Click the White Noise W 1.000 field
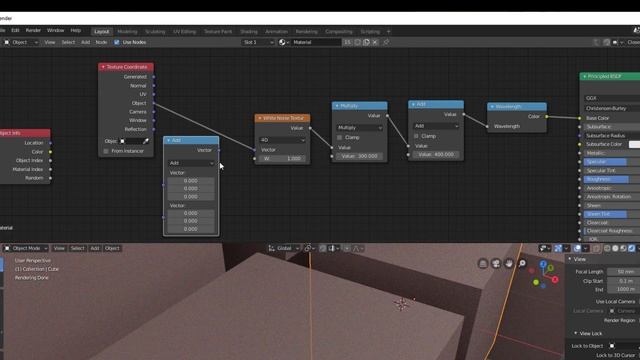Image resolution: width=640 pixels, height=360 pixels. (282, 158)
